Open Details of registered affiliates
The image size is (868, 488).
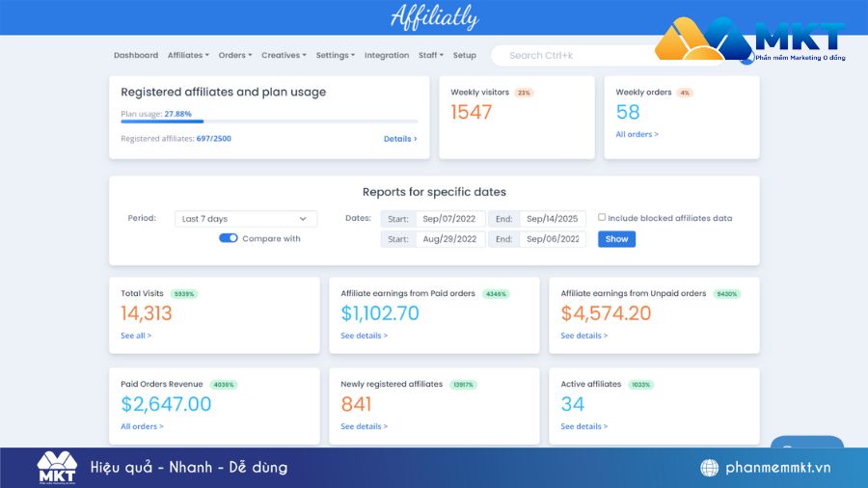pos(400,139)
